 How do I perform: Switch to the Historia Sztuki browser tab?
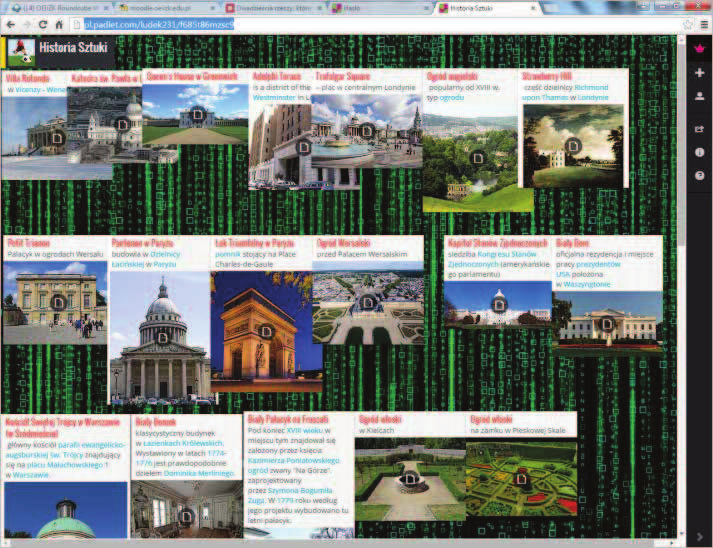coord(486,8)
